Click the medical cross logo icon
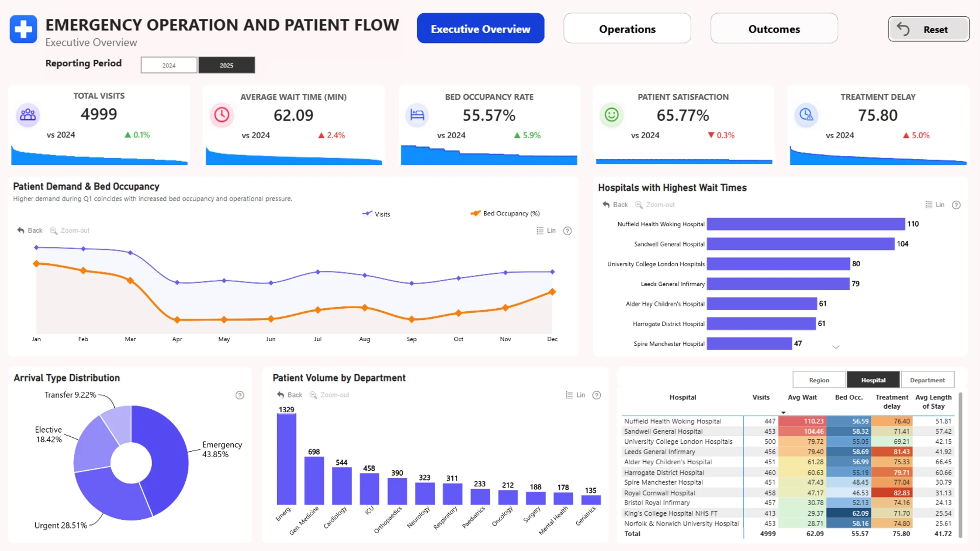Screen dimensions: 980x551 23,29
